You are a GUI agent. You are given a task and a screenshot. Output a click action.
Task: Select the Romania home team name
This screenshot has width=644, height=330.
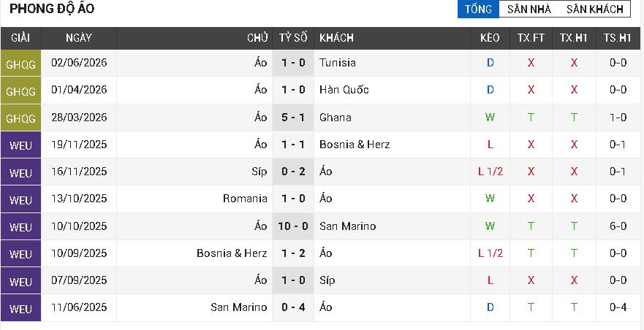tap(245, 199)
